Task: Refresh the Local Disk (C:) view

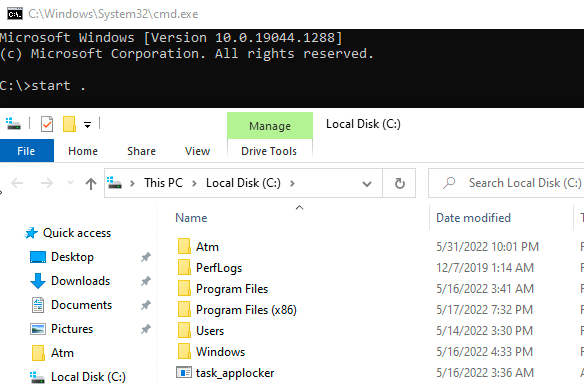Action: pos(399,183)
